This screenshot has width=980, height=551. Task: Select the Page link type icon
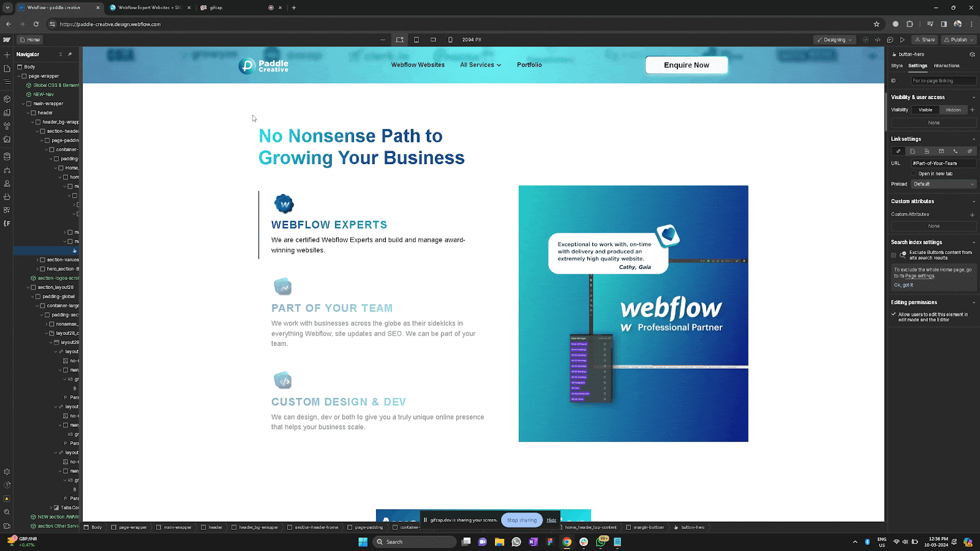point(913,151)
